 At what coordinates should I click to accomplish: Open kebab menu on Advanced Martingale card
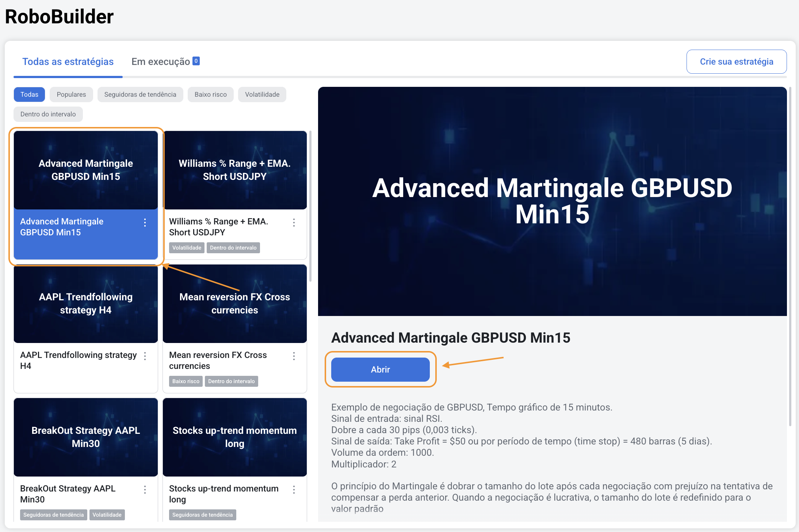click(x=145, y=223)
